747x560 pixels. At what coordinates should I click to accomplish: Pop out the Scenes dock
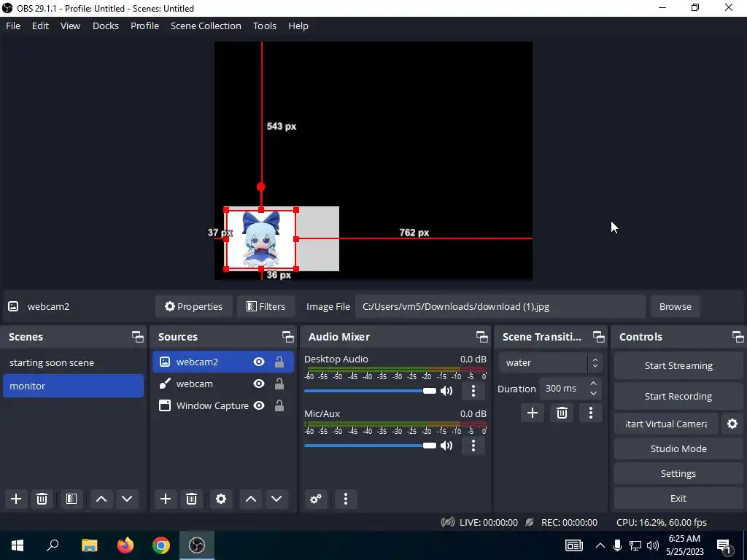pos(138,337)
